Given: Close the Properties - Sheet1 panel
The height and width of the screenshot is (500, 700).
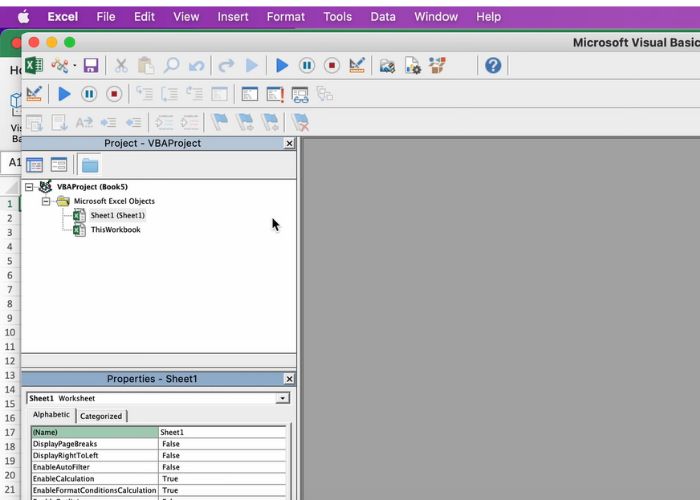Looking at the screenshot, I should coord(289,379).
